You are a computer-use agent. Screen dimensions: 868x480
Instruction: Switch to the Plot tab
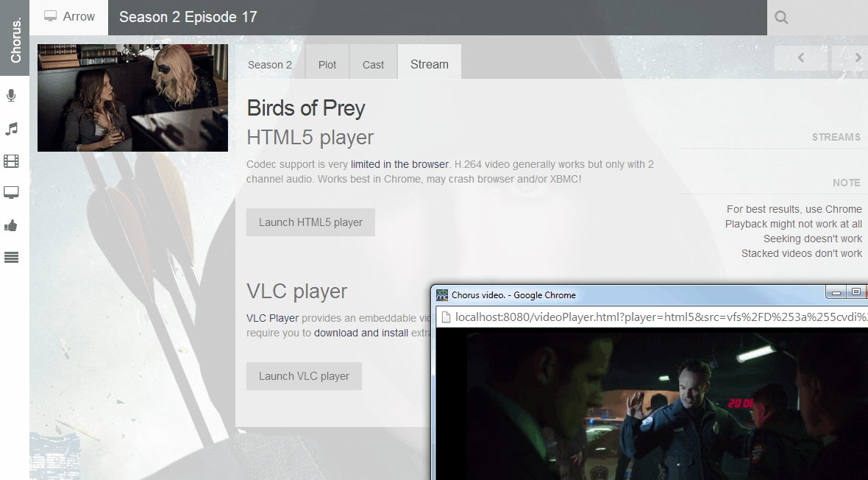[x=327, y=65]
